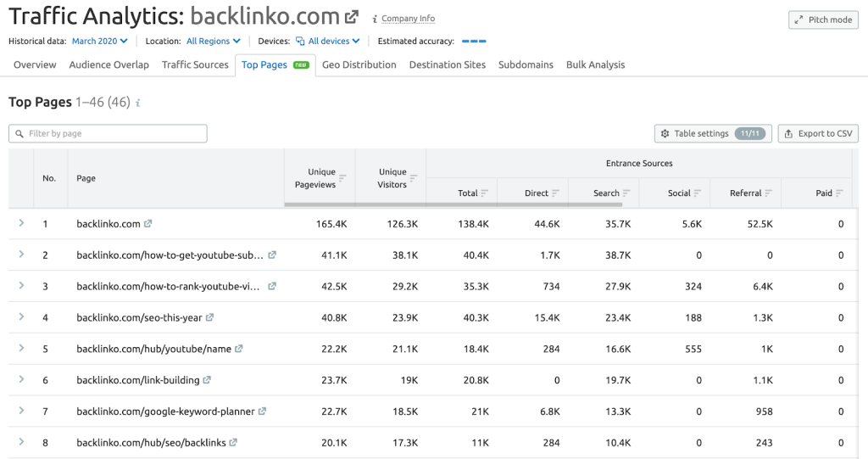Switch to the Subdomains tab
Image resolution: width=868 pixels, height=459 pixels.
[526, 64]
